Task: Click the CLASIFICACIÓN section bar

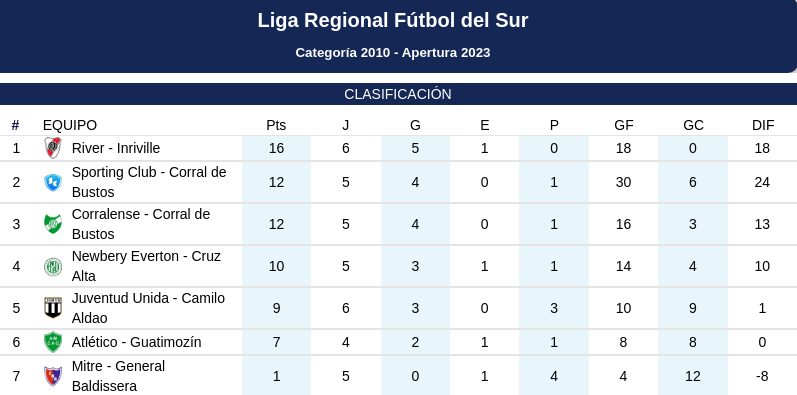Action: [x=398, y=94]
